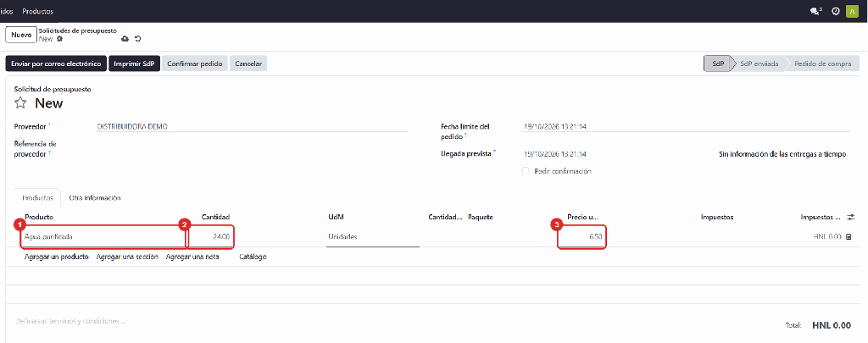Click Agregar una nota link
868x343 pixels.
click(192, 257)
